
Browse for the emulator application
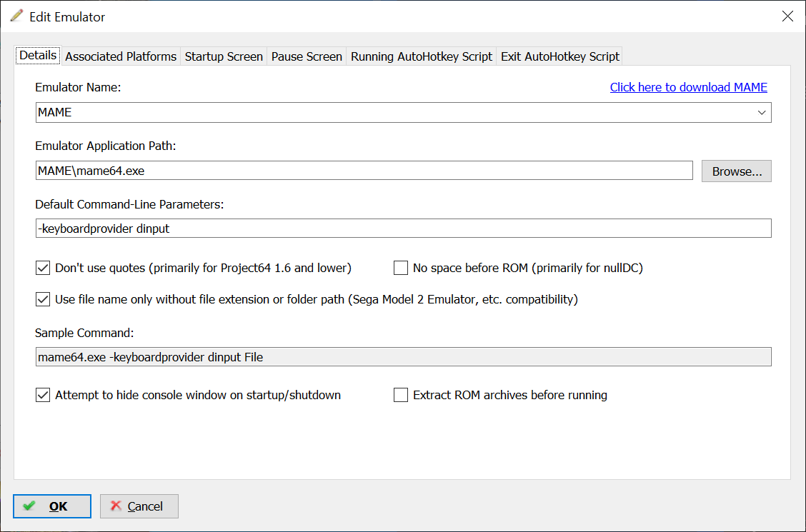[x=736, y=171]
